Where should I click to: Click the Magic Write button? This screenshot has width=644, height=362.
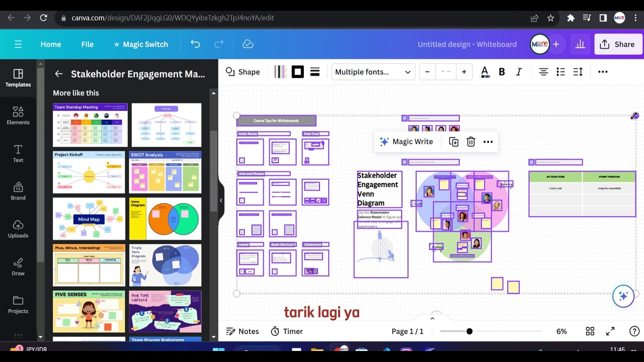point(407,141)
